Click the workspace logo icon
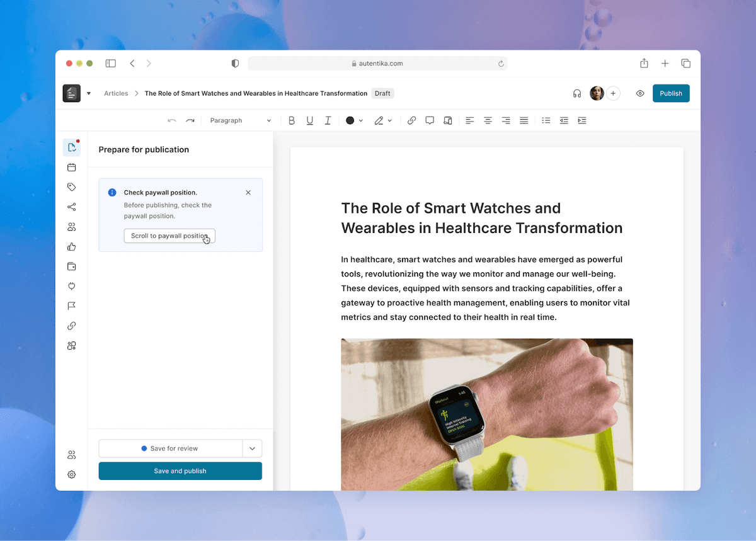The height and width of the screenshot is (541, 756). [x=72, y=93]
